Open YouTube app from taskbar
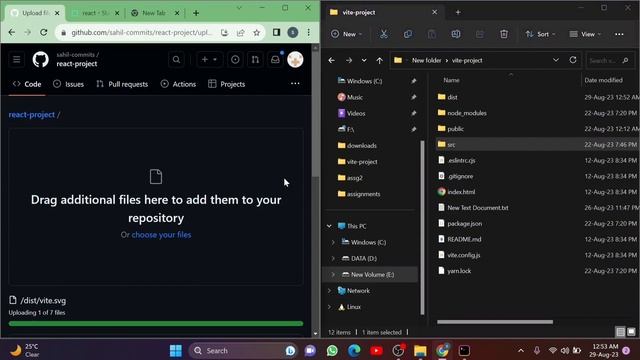 tap(376, 351)
